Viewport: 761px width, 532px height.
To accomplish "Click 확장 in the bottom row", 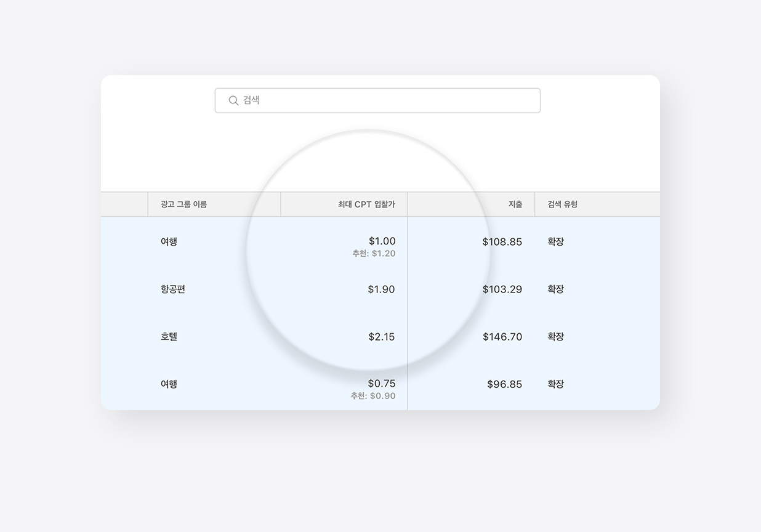I will [x=556, y=384].
